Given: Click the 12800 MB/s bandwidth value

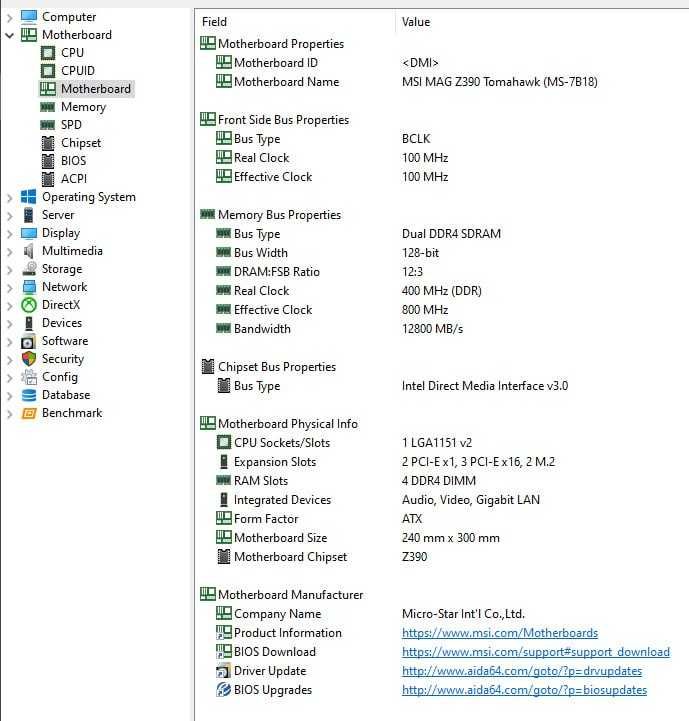Looking at the screenshot, I should click(432, 329).
